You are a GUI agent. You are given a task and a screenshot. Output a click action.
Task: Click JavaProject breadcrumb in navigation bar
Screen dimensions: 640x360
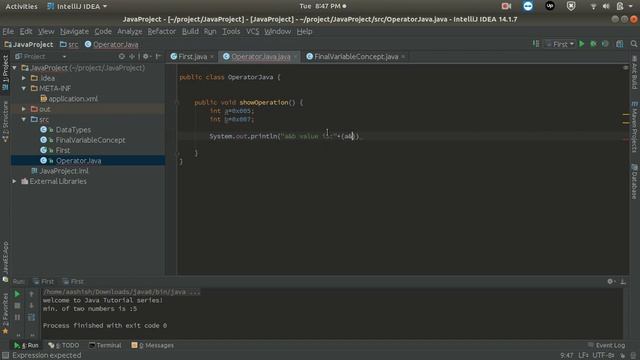point(29,44)
